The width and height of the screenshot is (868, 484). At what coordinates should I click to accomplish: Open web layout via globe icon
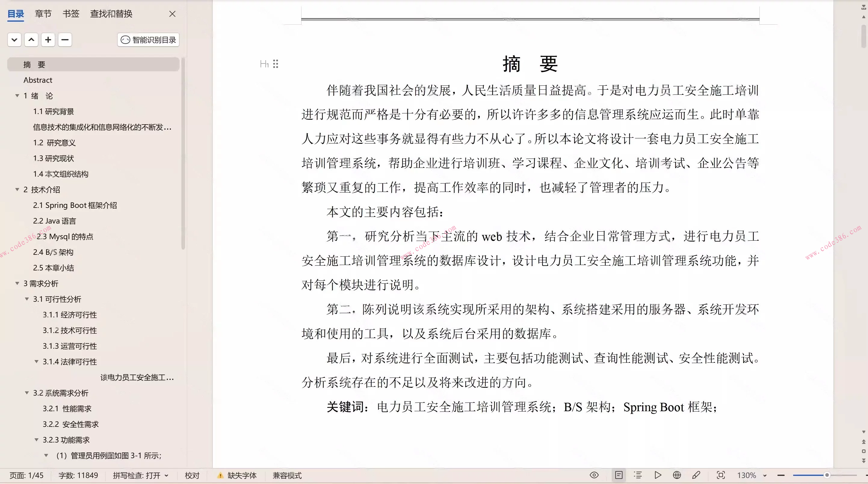coord(677,475)
